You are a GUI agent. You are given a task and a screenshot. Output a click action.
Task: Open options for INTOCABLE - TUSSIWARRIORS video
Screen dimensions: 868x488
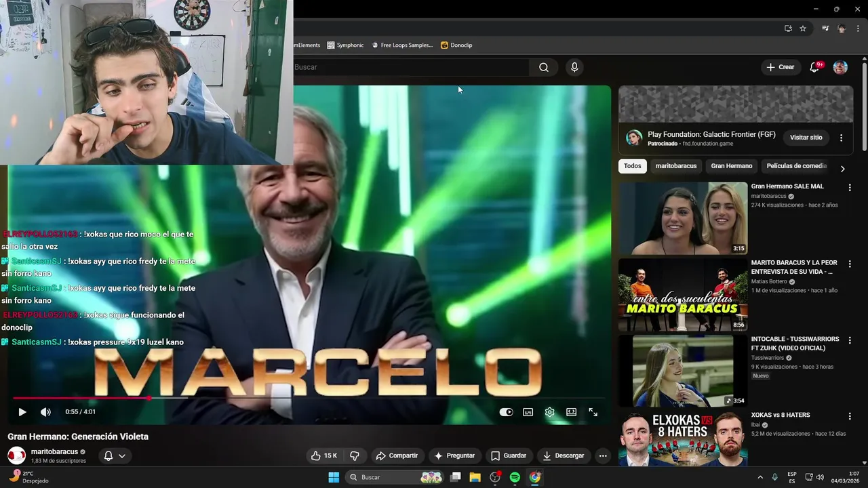[x=850, y=340]
